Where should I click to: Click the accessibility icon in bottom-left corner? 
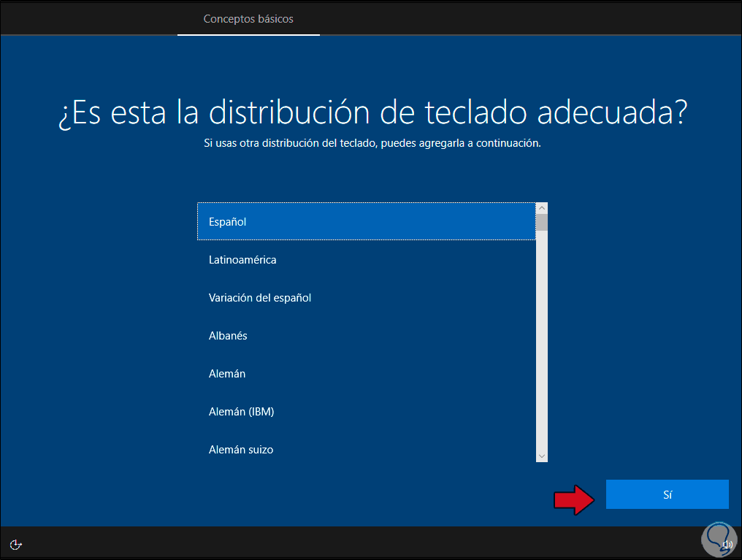click(x=15, y=544)
